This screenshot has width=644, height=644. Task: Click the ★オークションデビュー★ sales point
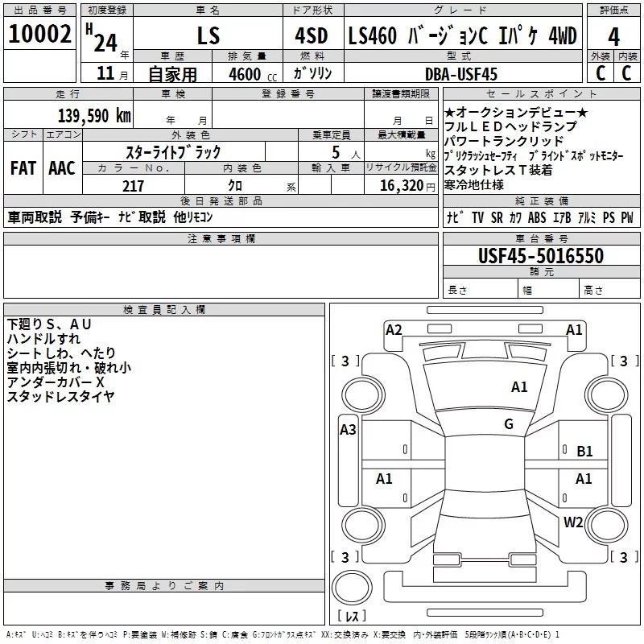516,112
